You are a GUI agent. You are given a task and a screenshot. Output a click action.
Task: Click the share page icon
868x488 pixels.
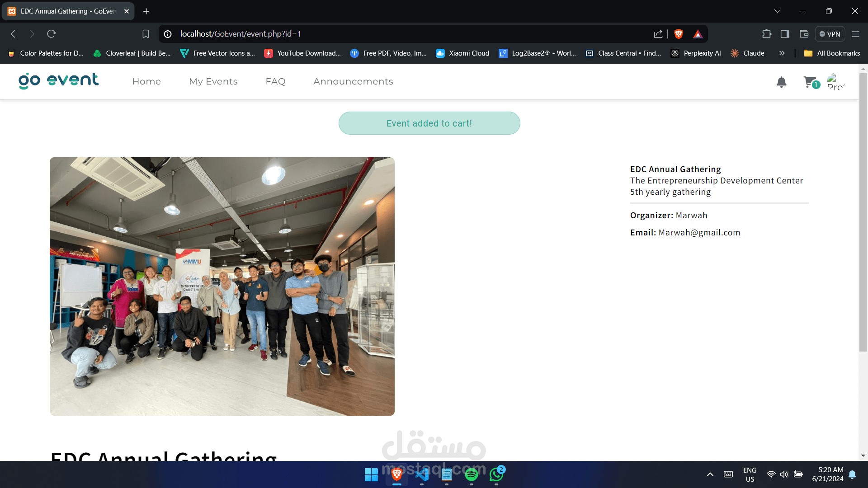(x=658, y=34)
